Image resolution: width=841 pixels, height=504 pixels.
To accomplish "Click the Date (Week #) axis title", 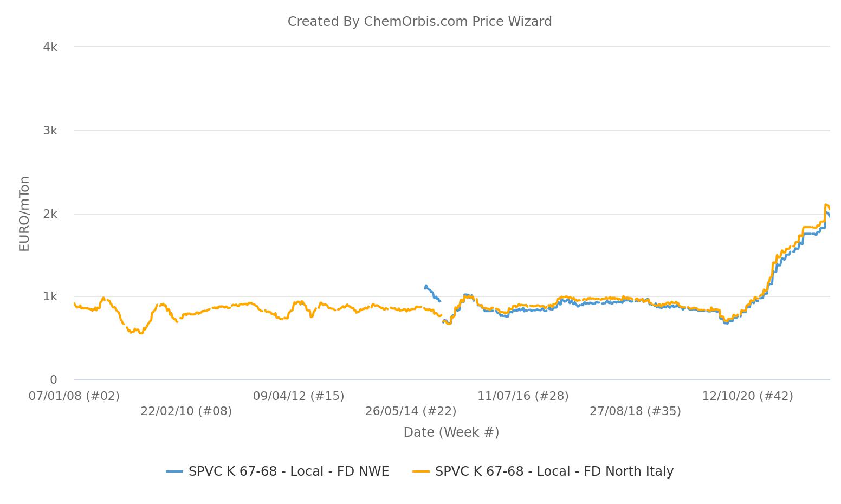I will [x=451, y=432].
